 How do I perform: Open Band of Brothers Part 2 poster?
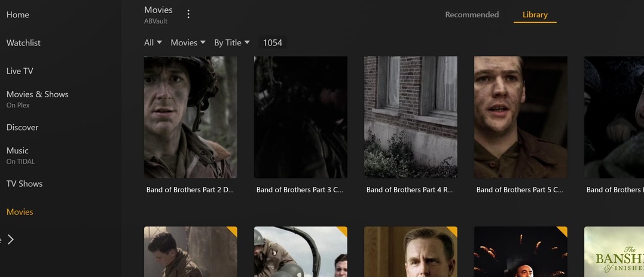(191, 117)
